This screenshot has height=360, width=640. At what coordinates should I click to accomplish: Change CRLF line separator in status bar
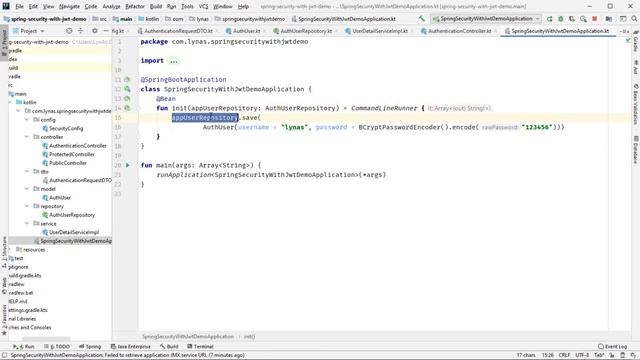coord(564,355)
